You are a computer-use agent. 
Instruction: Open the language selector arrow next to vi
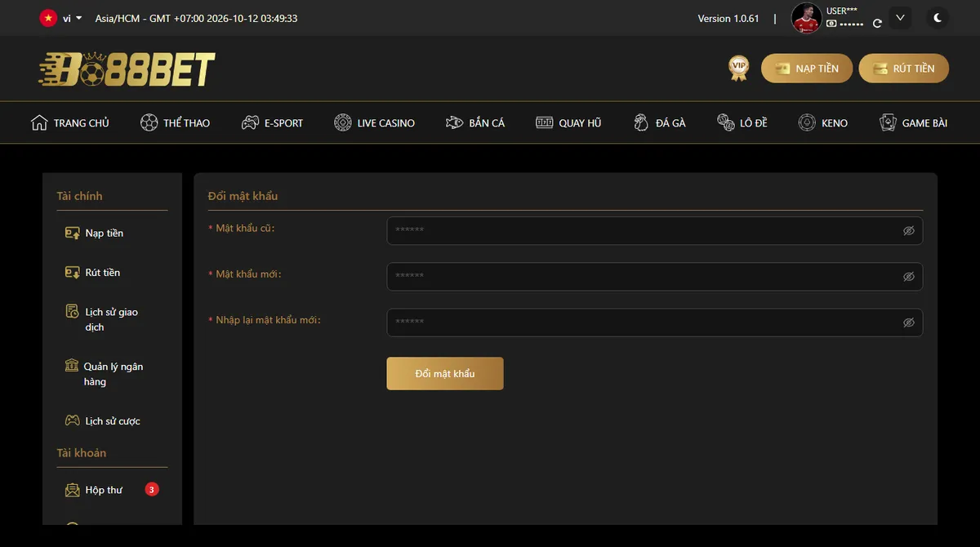point(79,18)
